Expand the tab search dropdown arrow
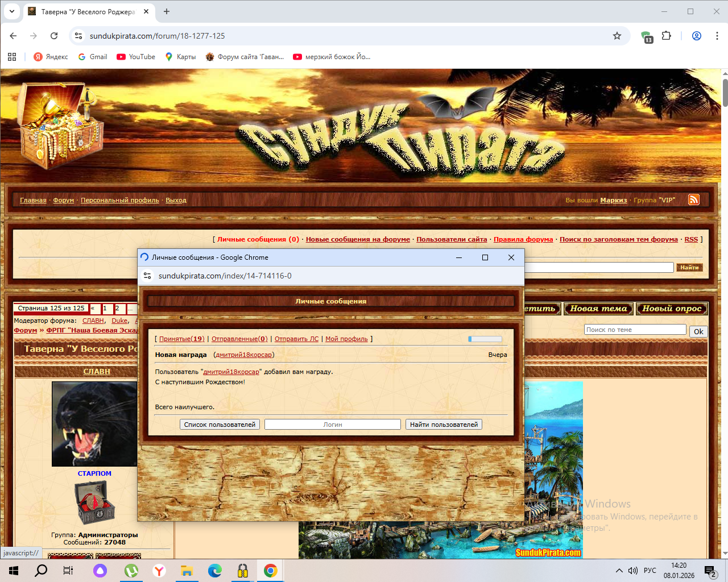This screenshot has width=728, height=582. pyautogui.click(x=11, y=11)
